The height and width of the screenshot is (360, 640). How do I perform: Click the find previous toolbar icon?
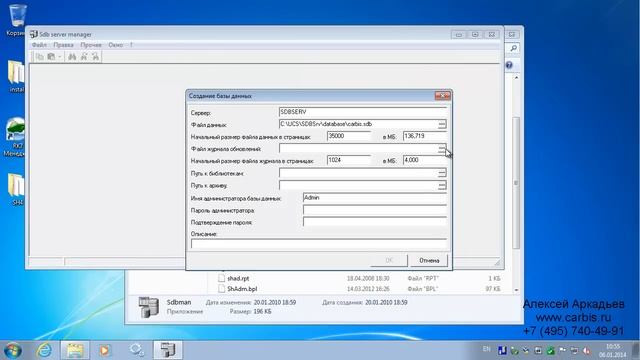click(x=95, y=57)
